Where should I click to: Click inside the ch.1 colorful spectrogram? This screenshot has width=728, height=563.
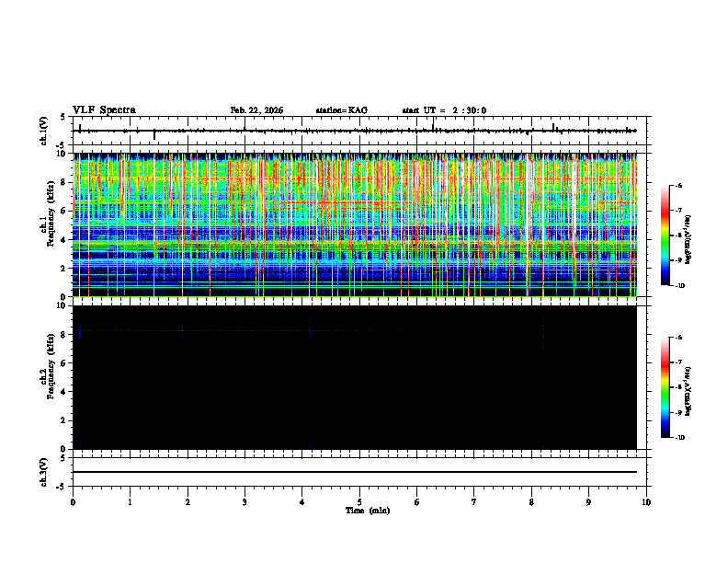[x=355, y=224]
